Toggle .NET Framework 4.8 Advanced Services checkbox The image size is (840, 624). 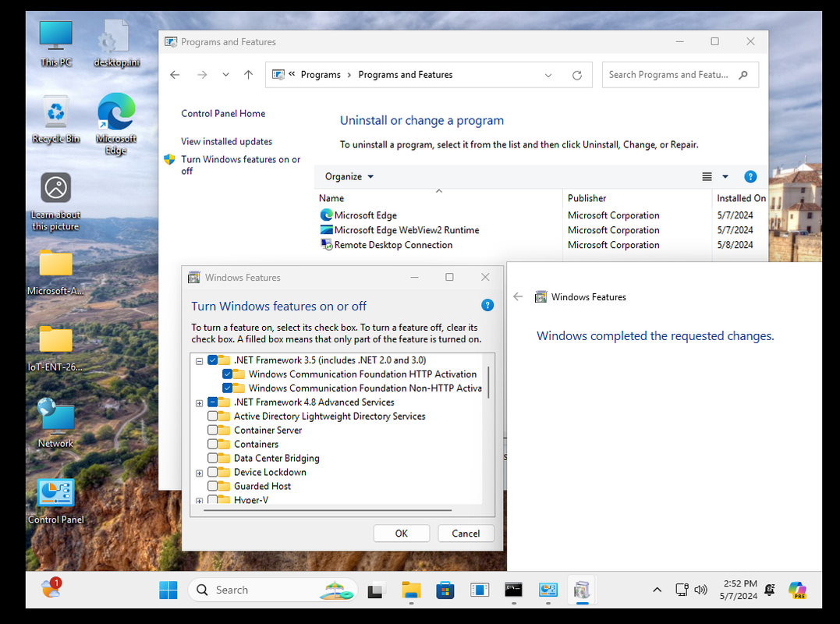213,402
